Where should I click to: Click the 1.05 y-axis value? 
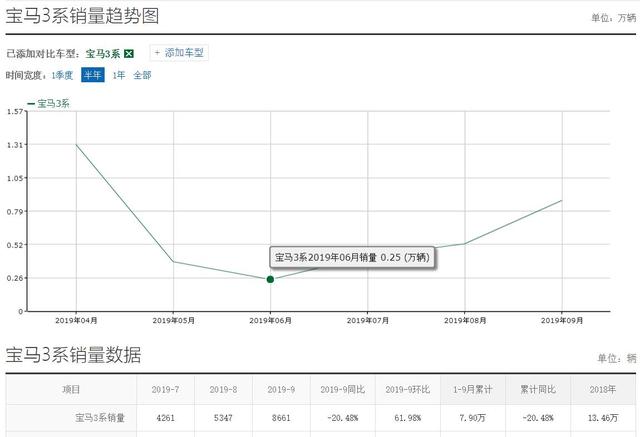tap(15, 178)
